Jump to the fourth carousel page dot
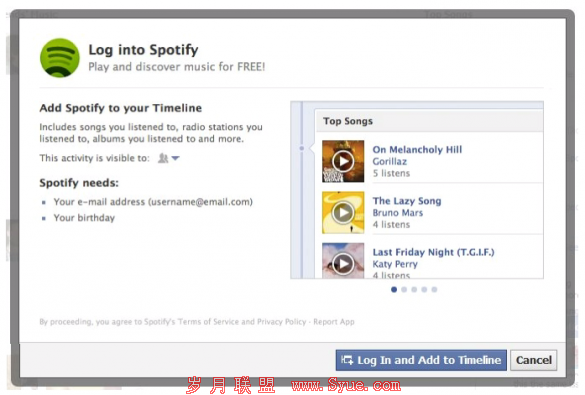585x395 pixels. tap(424, 289)
